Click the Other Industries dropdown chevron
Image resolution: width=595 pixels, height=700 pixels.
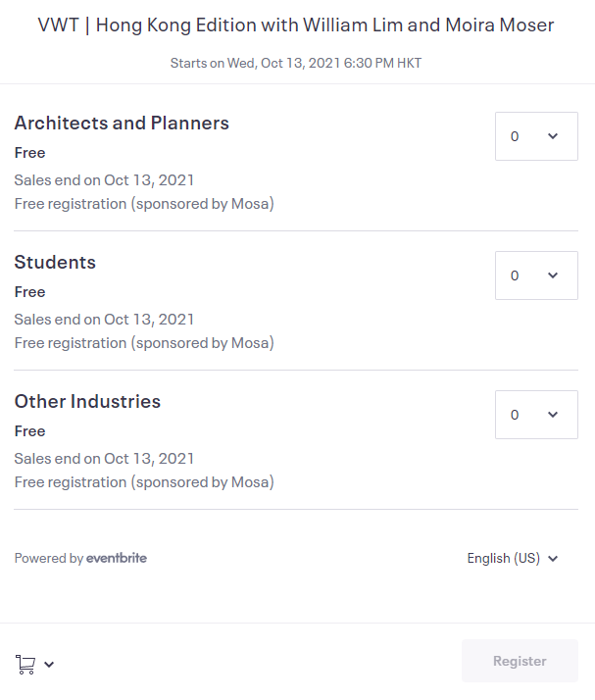(x=553, y=415)
